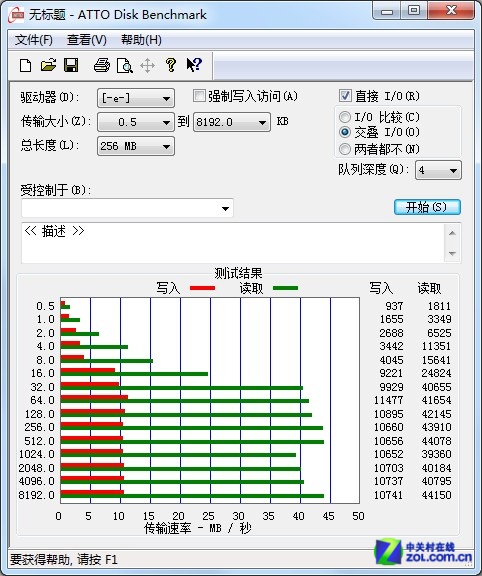
Task: Enable the 强制写入访问 checkbox
Action: tap(199, 96)
